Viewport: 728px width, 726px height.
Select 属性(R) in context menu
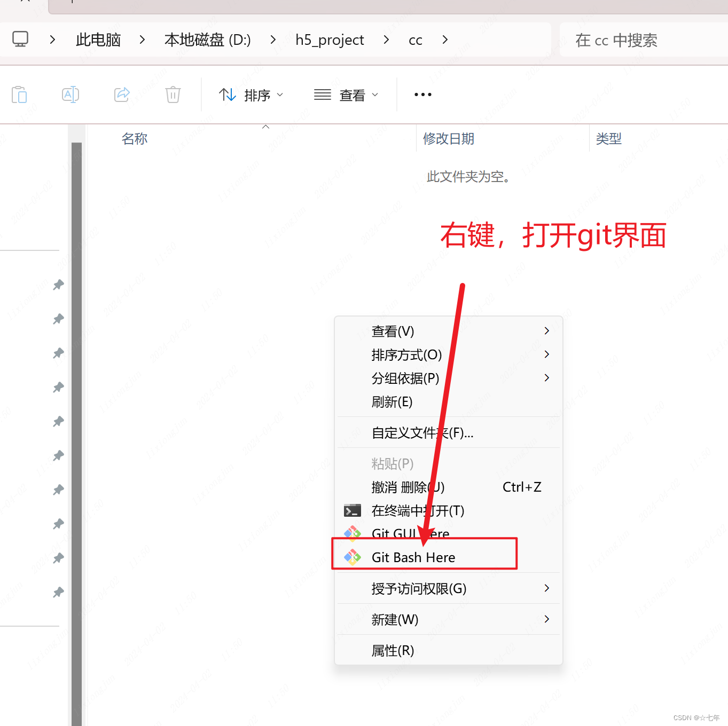click(449, 650)
